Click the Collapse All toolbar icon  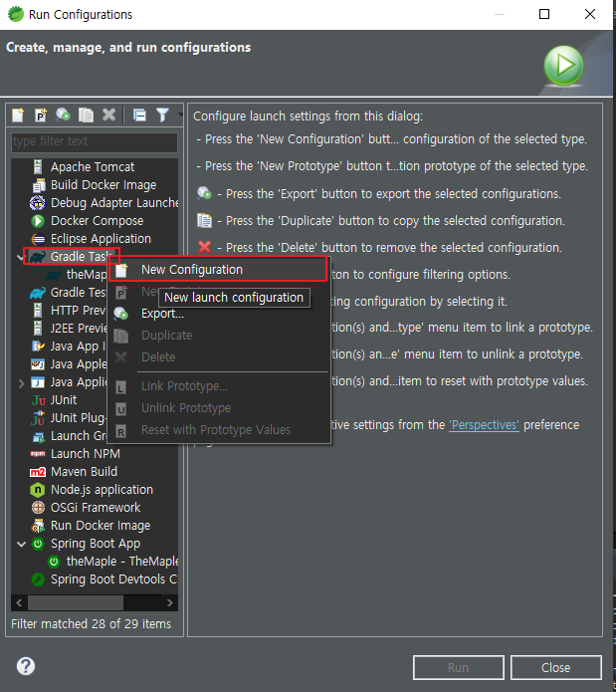[139, 115]
